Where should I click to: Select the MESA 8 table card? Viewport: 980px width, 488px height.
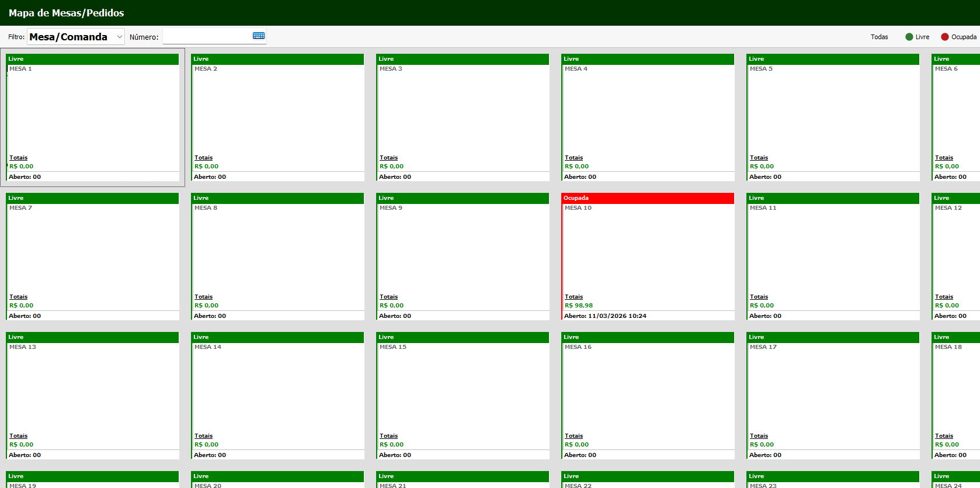coord(277,251)
